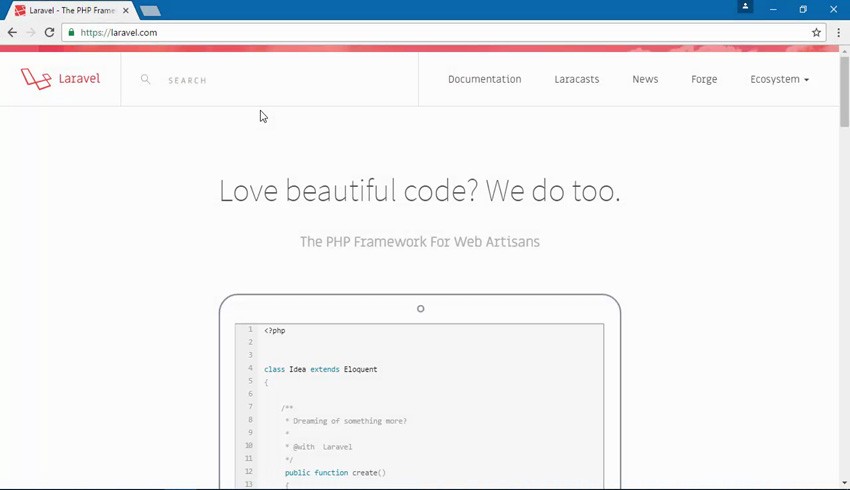850x490 pixels.
Task: Click the page vertical scrollbar thumb
Action: point(845,91)
